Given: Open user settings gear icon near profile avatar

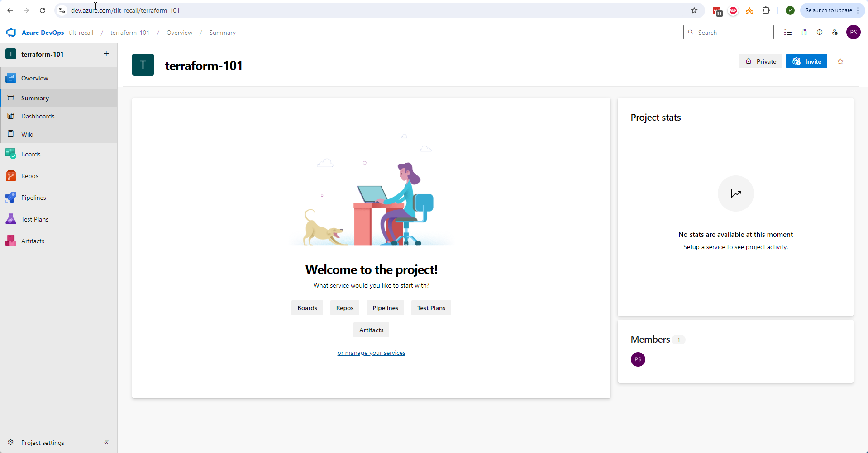Looking at the screenshot, I should (x=835, y=32).
